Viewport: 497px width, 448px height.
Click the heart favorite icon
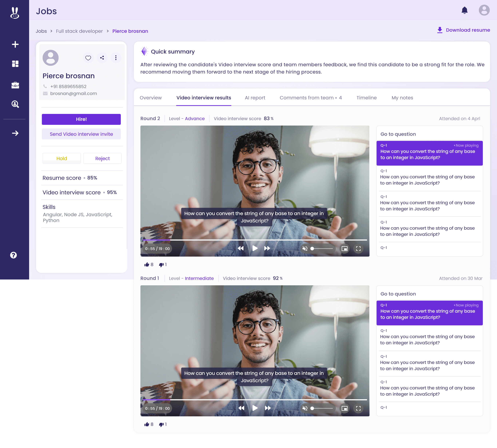click(88, 58)
